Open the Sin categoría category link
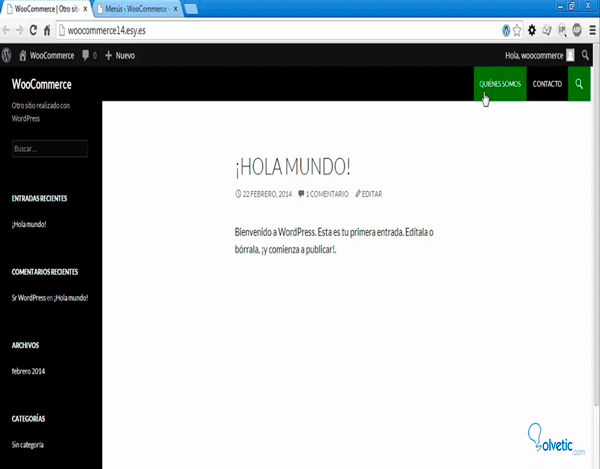This screenshot has height=469, width=600. pos(28,445)
